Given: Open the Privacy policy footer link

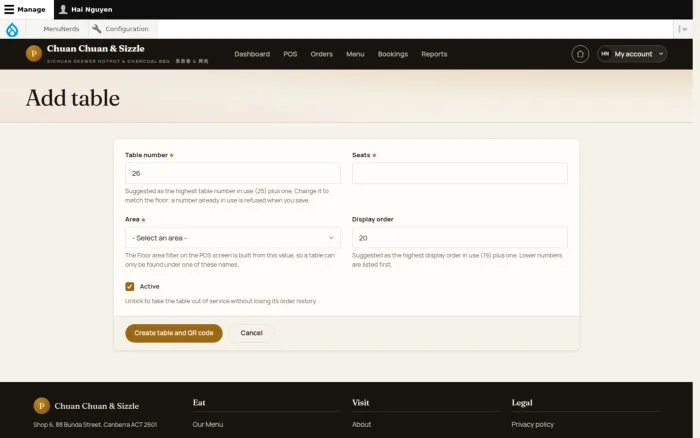Looking at the screenshot, I should (x=532, y=425).
